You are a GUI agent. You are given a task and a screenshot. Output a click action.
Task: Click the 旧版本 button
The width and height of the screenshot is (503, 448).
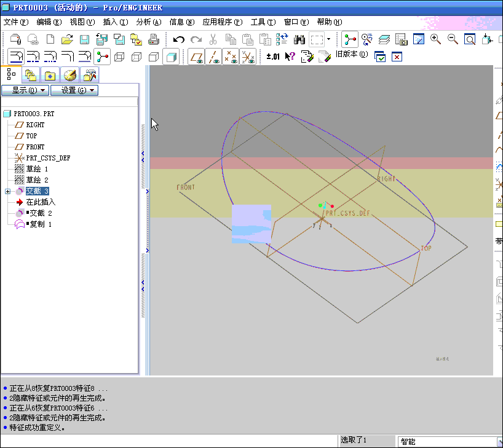[x=351, y=55]
